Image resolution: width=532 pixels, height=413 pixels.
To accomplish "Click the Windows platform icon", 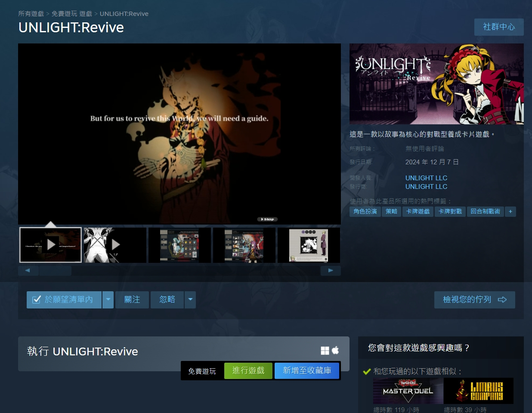I will (325, 351).
